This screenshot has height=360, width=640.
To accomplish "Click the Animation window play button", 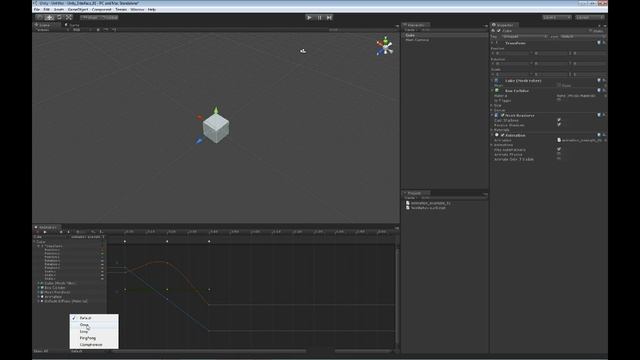I will [45, 232].
